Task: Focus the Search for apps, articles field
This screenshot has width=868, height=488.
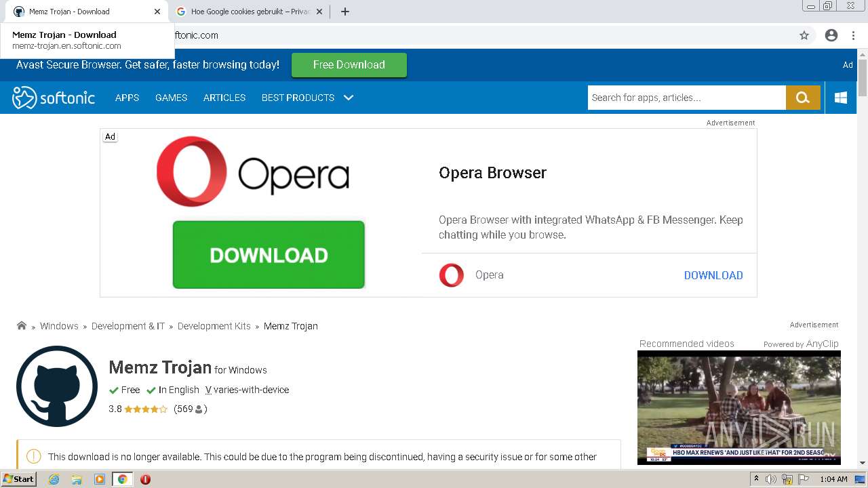Action: tap(686, 98)
